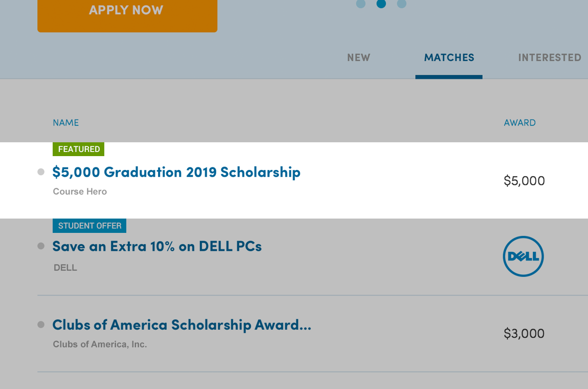Screen dimensions: 588x389
Task: Select the middle carousel dot
Action: pos(381,4)
